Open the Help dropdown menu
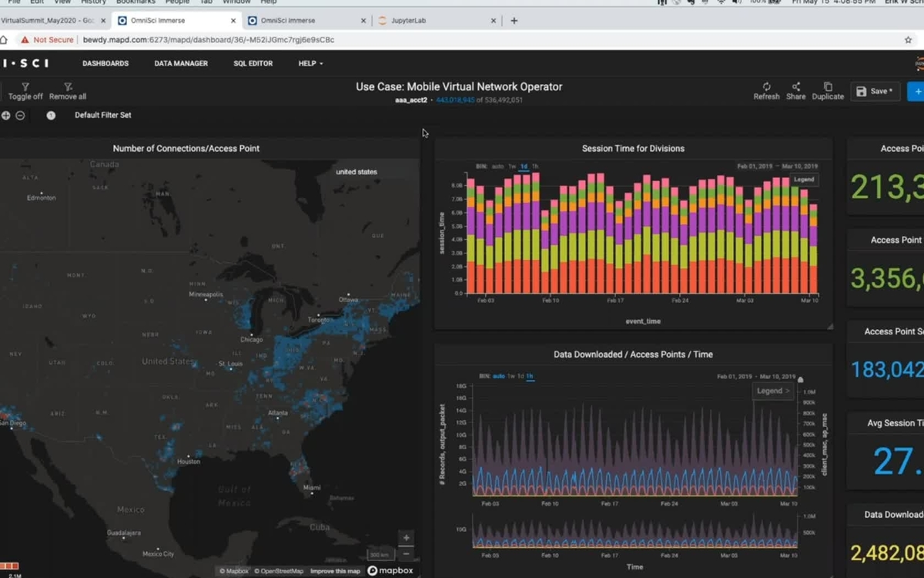 tap(310, 63)
